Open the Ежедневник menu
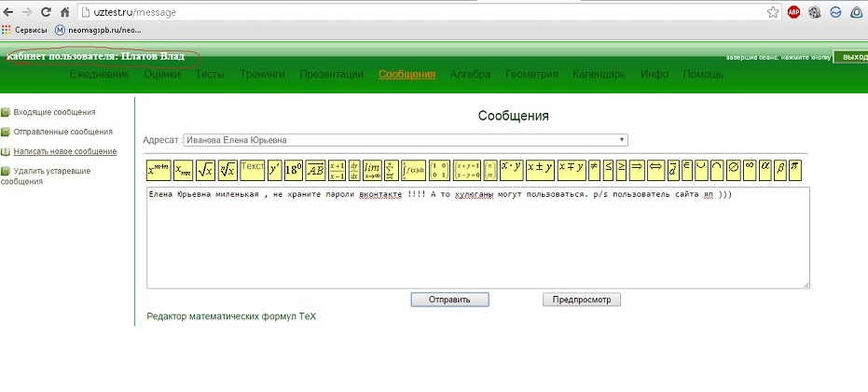868x392 pixels. (x=100, y=75)
